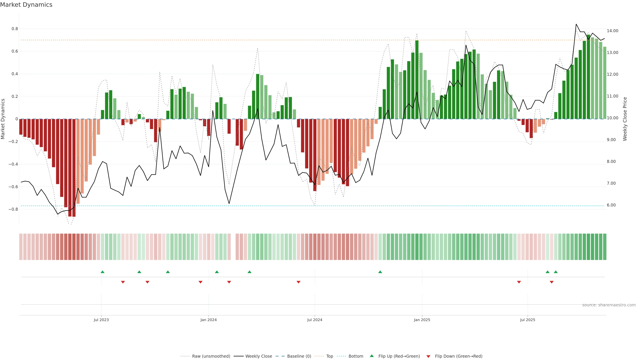644x362 pixels.
Task: Click the rightmost green Flip Up marker
Action: [556, 272]
